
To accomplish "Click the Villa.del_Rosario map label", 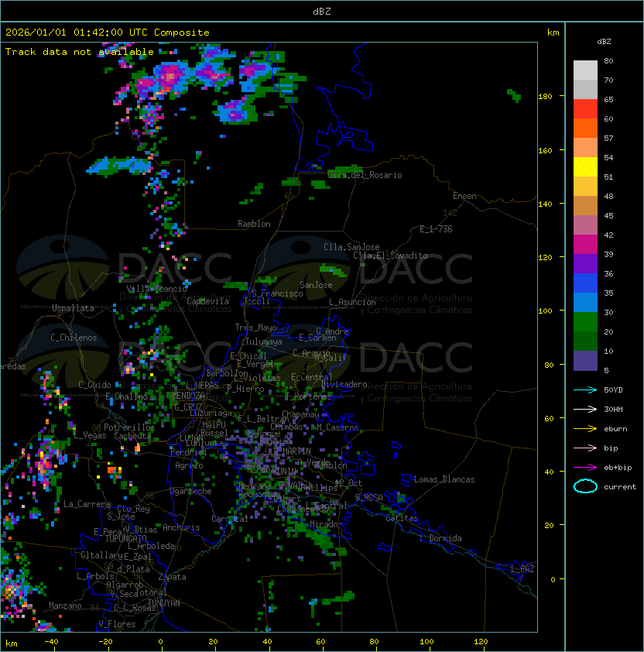I will [365, 175].
